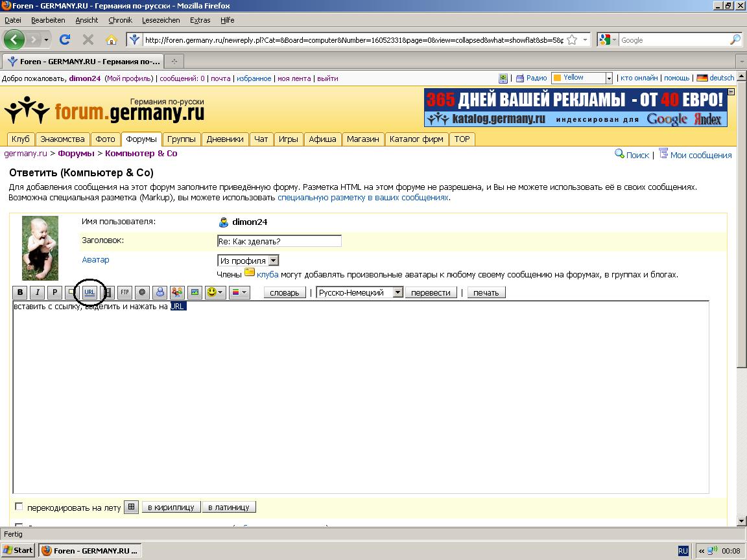Click the green icon left of Радио
This screenshot has width=747, height=560.
[x=503, y=78]
